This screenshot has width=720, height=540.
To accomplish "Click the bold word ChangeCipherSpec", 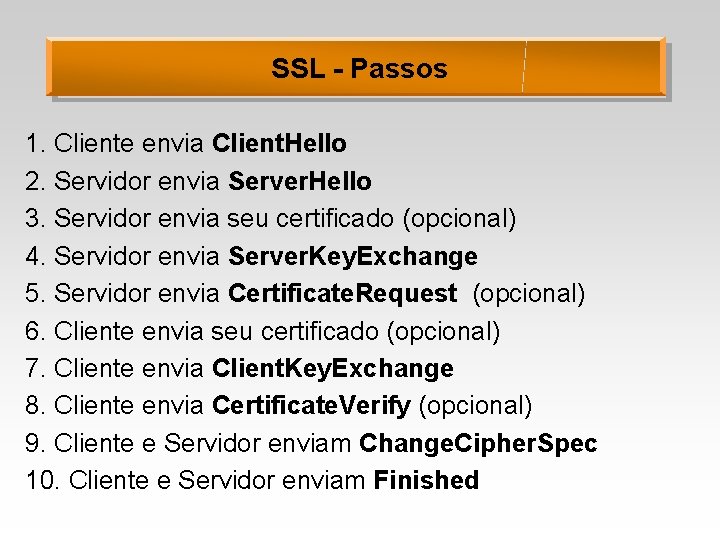I will pyautogui.click(x=478, y=444).
